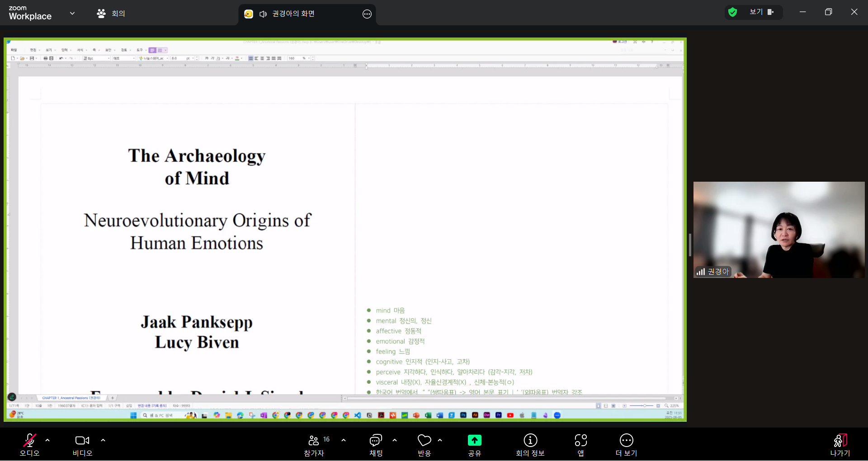Open 편집 menu in shared Hangul window

pyautogui.click(x=33, y=50)
